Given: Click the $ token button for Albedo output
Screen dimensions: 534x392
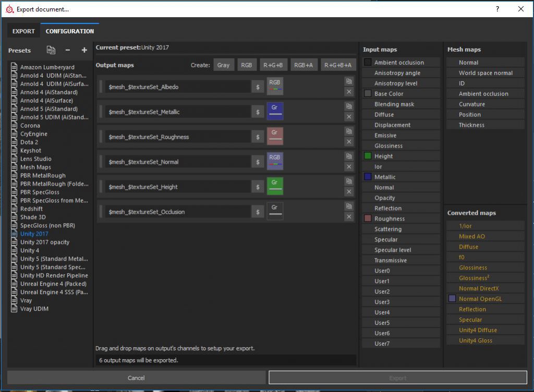Looking at the screenshot, I should coord(258,87).
